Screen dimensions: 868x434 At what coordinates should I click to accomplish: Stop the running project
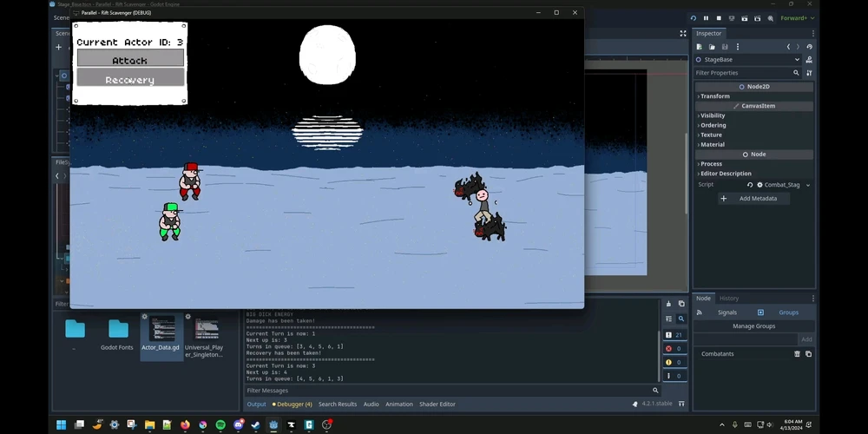719,18
